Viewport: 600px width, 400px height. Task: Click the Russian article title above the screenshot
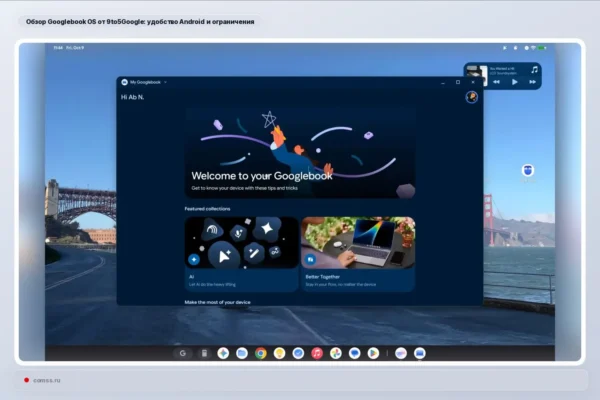[x=140, y=22]
